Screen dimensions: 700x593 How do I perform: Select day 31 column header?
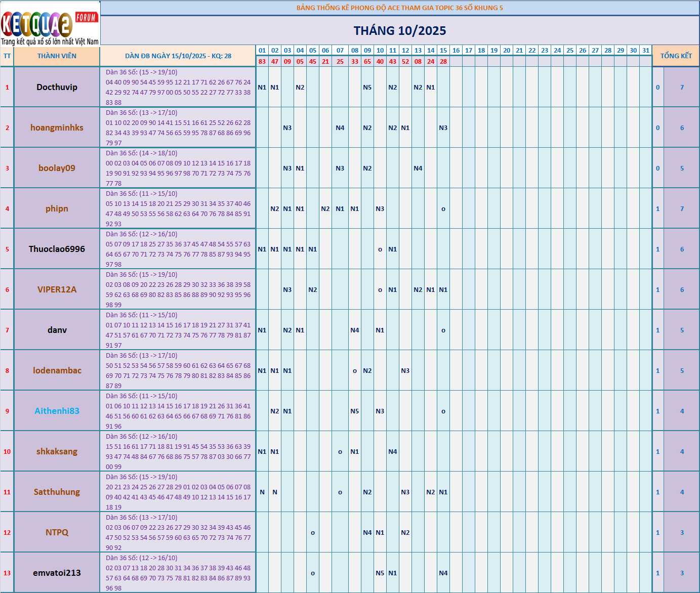coord(645,51)
